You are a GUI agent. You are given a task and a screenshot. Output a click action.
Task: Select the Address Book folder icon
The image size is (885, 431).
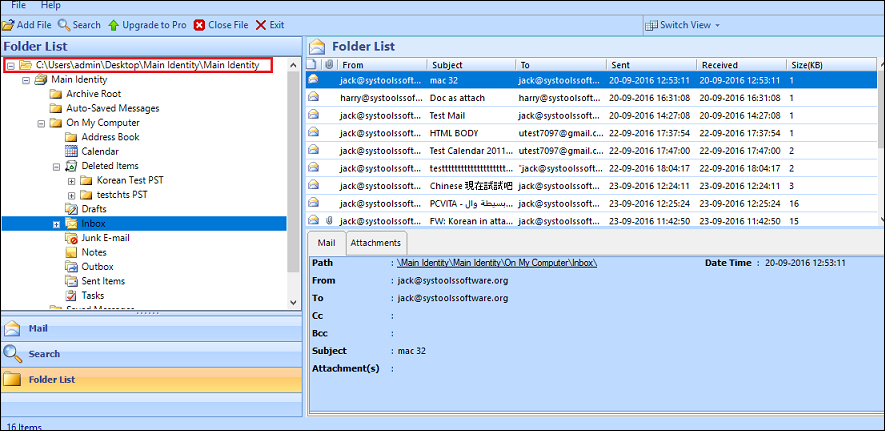pos(71,137)
